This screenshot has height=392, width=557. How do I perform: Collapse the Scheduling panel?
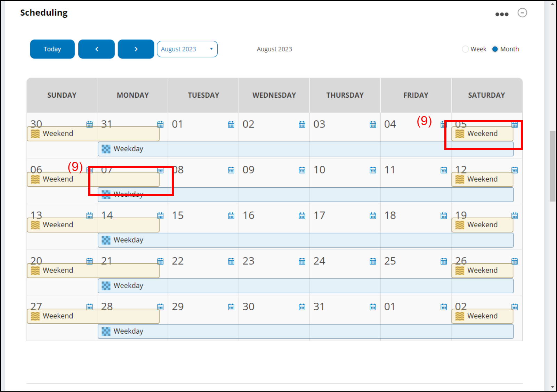click(x=522, y=13)
